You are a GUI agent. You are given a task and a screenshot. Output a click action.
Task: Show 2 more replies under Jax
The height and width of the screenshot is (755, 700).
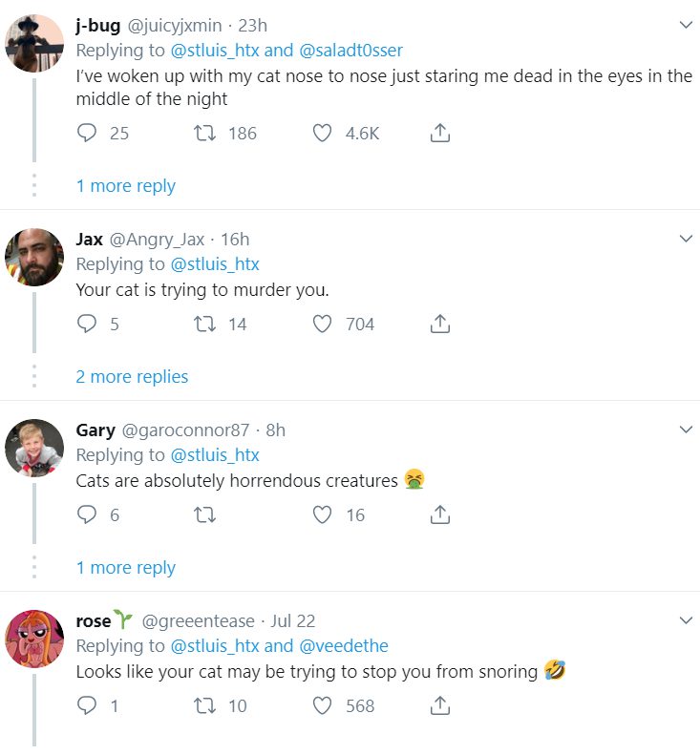[132, 377]
